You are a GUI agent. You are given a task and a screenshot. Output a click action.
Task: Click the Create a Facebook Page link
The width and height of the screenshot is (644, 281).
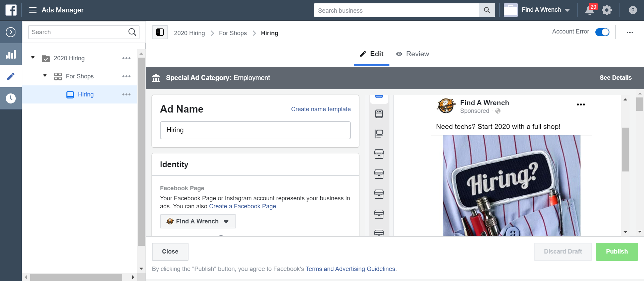coord(243,206)
